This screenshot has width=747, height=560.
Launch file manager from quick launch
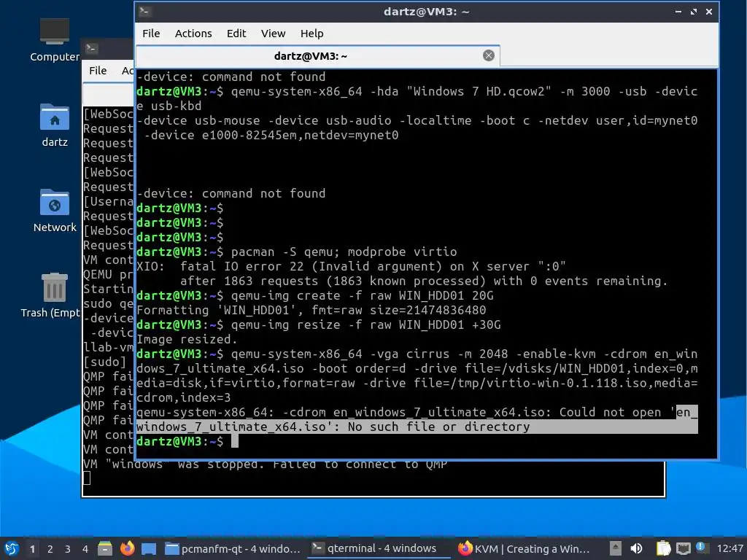pos(105,548)
